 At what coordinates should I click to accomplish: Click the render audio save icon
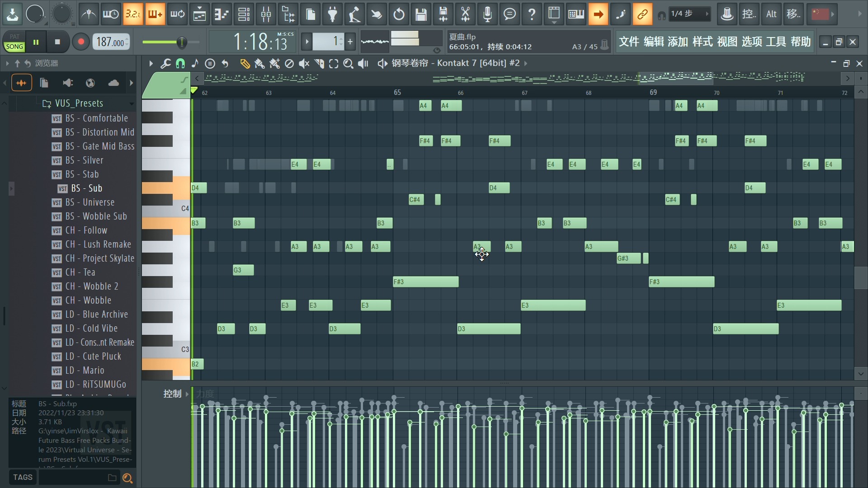443,14
